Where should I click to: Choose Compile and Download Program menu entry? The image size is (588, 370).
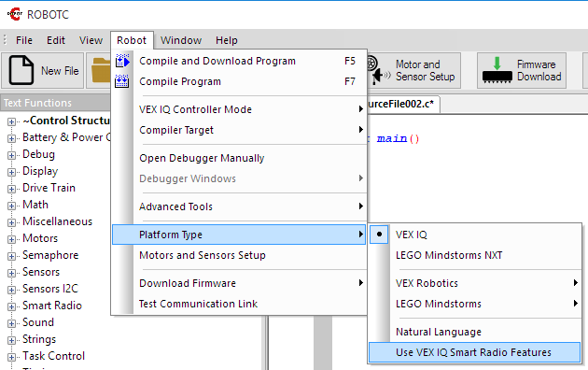pyautogui.click(x=239, y=61)
